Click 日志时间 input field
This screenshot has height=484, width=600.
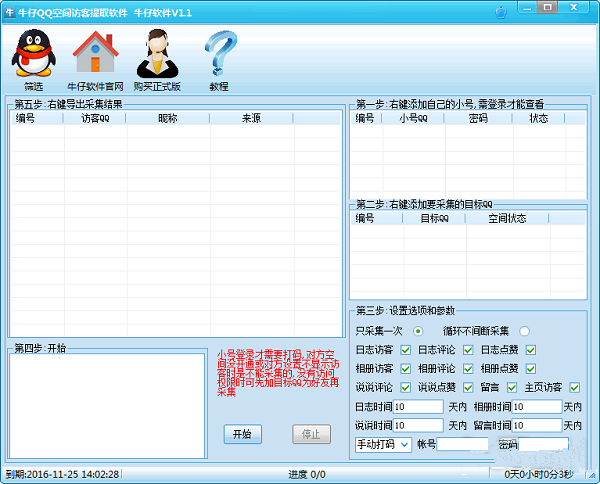(418, 407)
